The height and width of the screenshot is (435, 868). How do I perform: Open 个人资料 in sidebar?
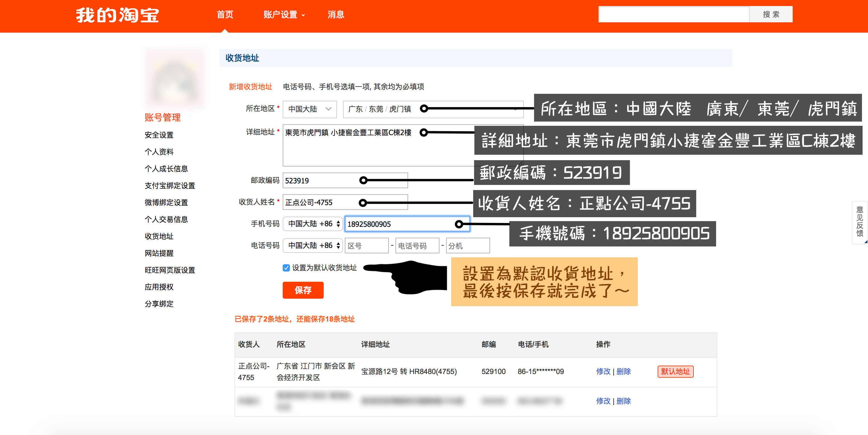[159, 152]
